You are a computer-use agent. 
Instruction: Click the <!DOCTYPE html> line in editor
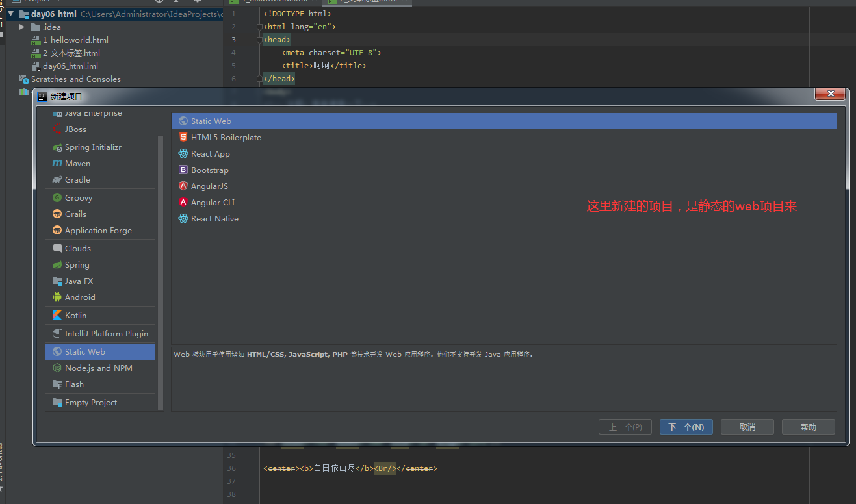297,14
